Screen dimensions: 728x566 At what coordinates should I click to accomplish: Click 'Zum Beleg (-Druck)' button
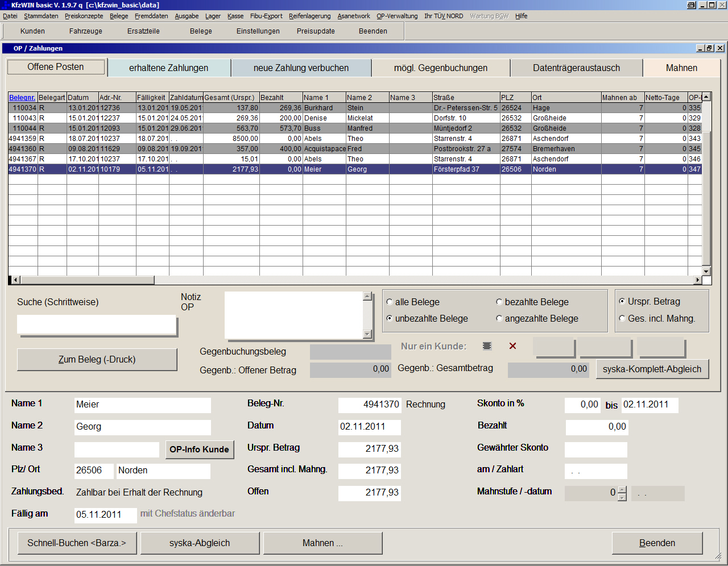(x=97, y=359)
